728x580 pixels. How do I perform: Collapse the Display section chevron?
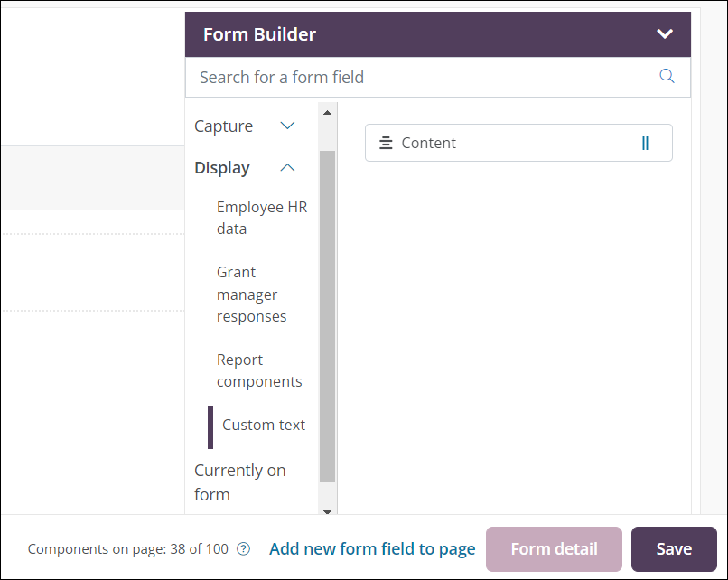coord(287,168)
